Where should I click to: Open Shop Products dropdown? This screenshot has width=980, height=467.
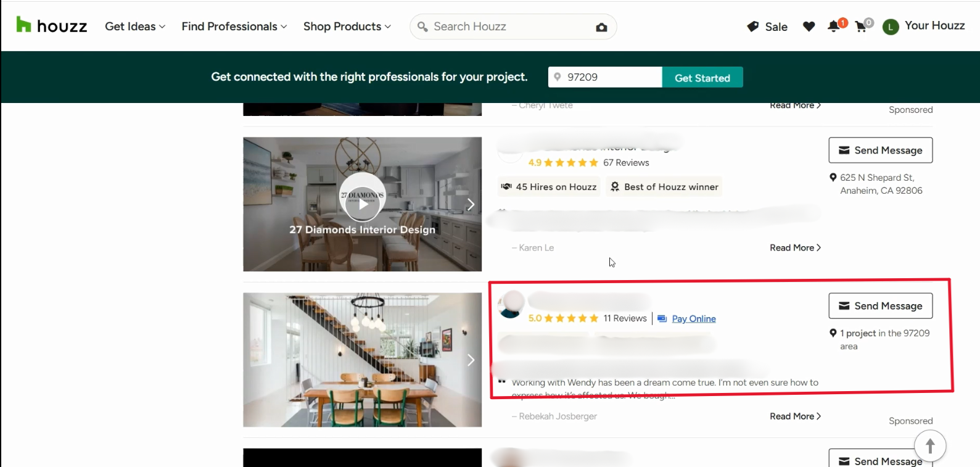click(x=347, y=27)
